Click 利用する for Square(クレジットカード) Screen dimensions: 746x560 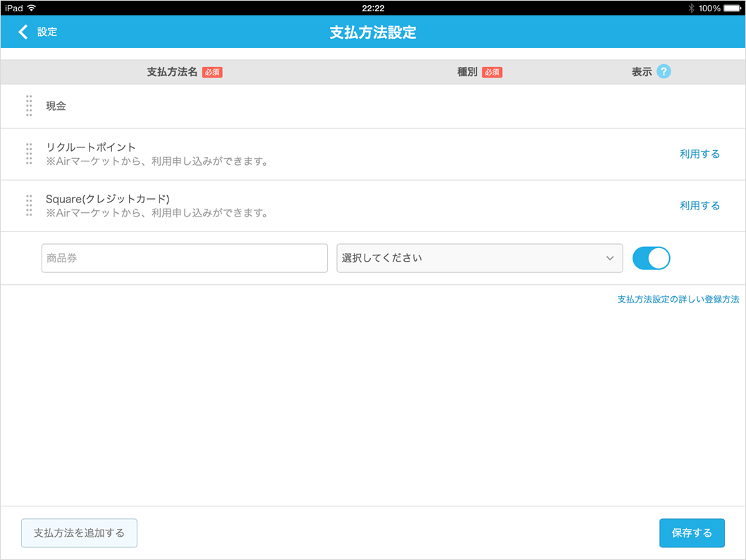(x=699, y=205)
